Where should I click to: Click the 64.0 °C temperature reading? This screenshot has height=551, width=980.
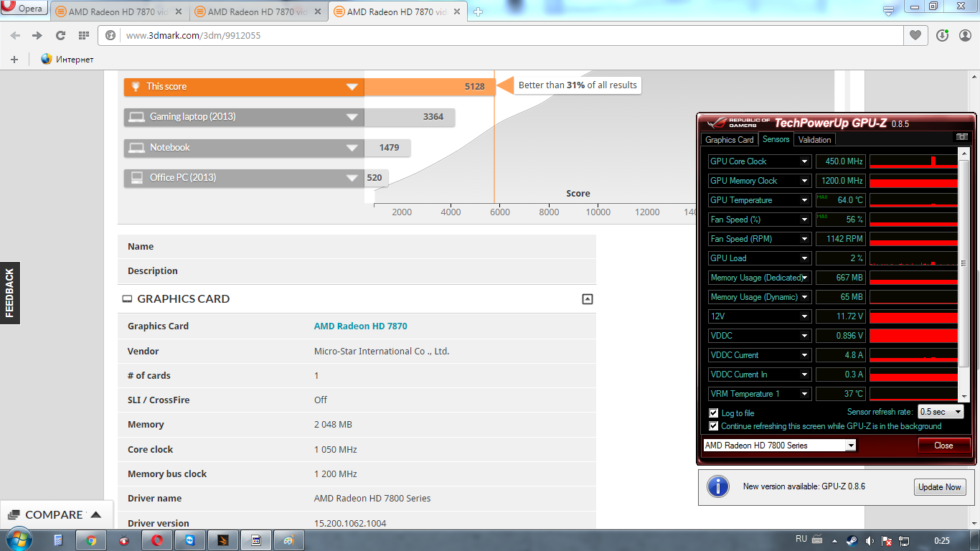point(840,200)
